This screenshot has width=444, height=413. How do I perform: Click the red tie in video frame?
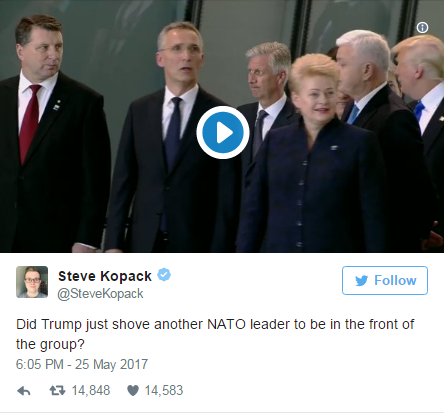point(29,123)
